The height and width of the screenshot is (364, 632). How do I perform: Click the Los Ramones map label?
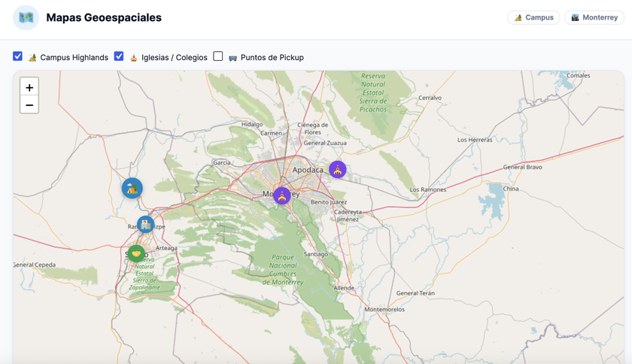(x=428, y=190)
